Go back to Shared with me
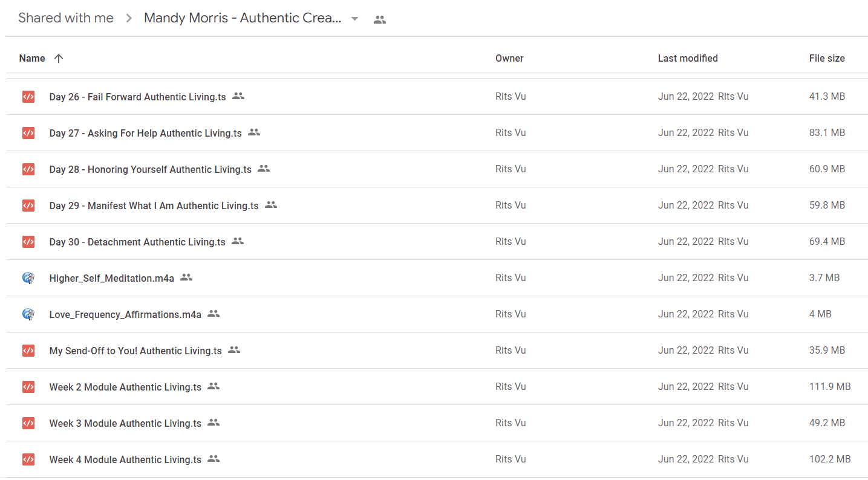The width and height of the screenshot is (868, 480). click(66, 18)
